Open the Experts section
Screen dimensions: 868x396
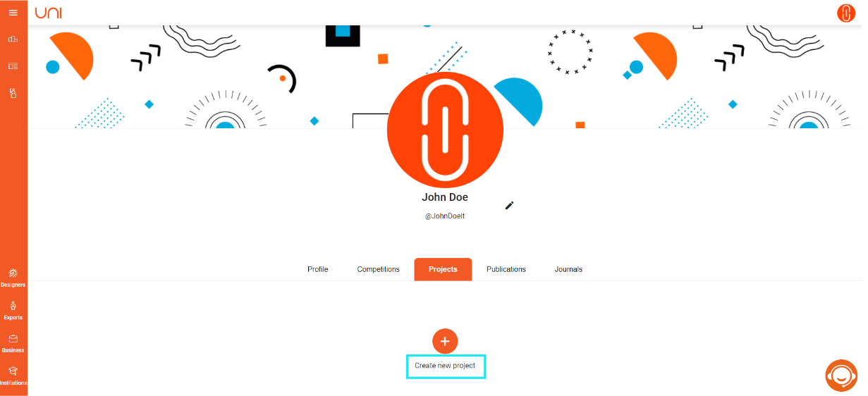13,309
